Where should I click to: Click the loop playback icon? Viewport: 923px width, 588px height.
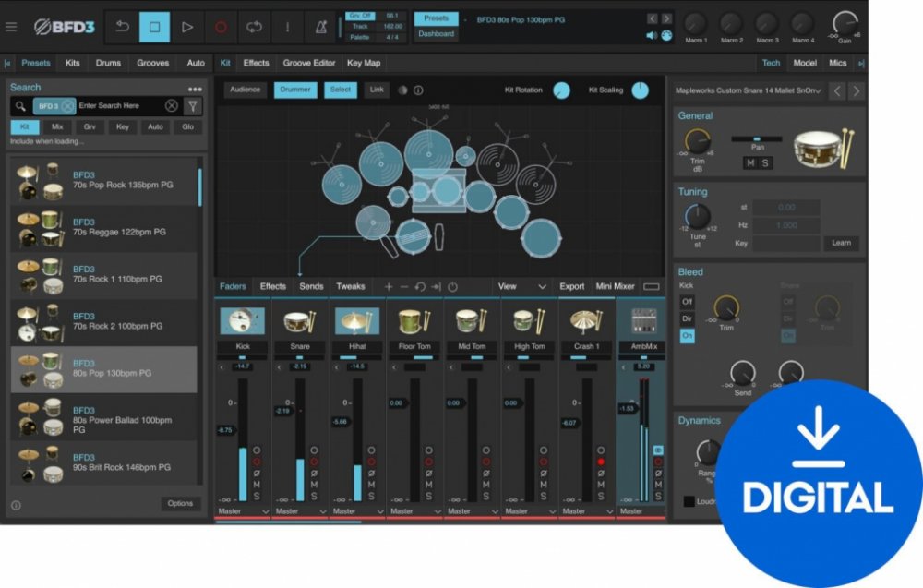point(254,27)
